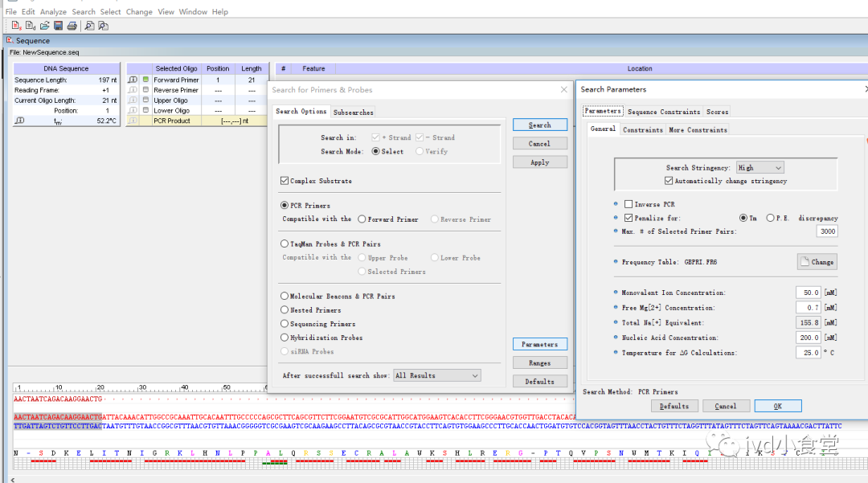Click blue bullet beside Temperature for ΔG Calculations
This screenshot has height=483, width=868.
(616, 352)
